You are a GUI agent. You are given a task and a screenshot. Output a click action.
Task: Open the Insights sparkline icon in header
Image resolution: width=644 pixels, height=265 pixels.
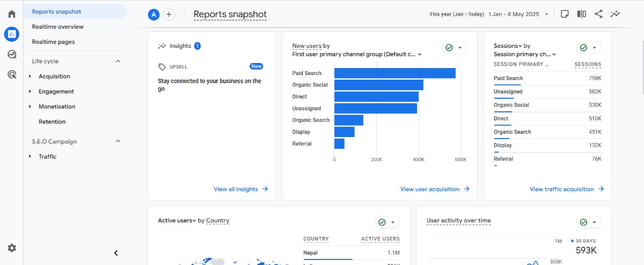click(615, 14)
